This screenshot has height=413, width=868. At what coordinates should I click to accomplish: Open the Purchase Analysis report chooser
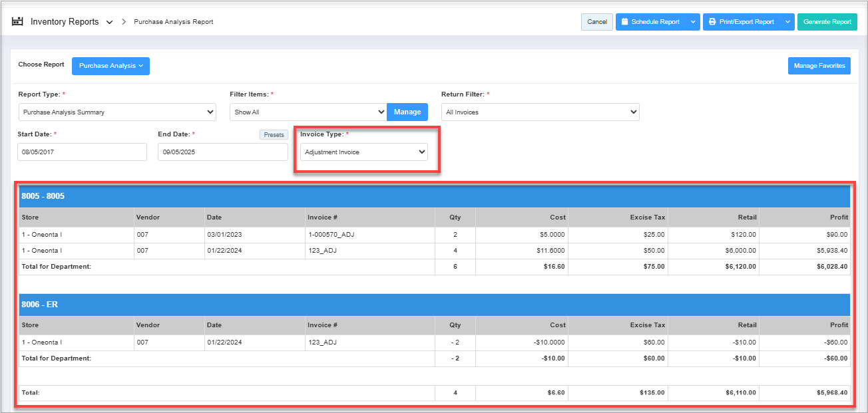click(x=110, y=66)
